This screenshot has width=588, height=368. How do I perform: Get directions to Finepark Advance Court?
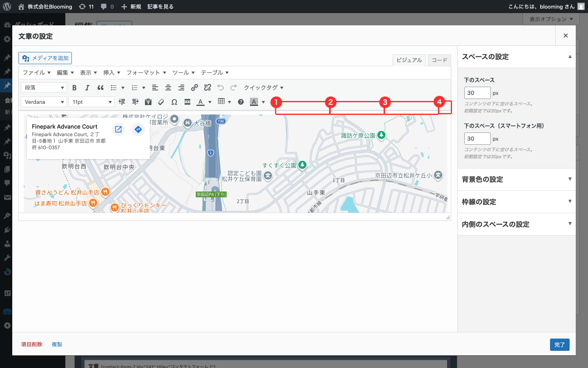click(x=138, y=129)
